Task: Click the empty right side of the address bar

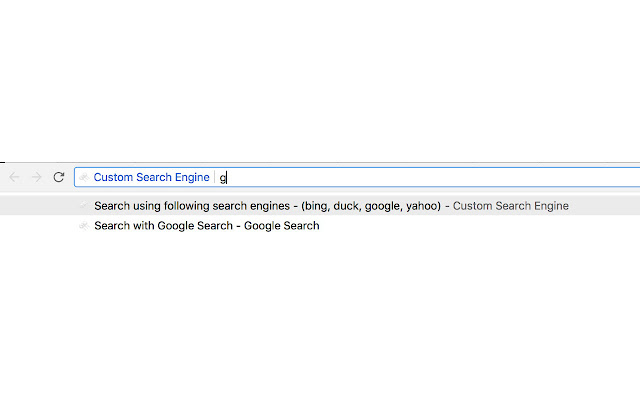Action: pos(450,177)
